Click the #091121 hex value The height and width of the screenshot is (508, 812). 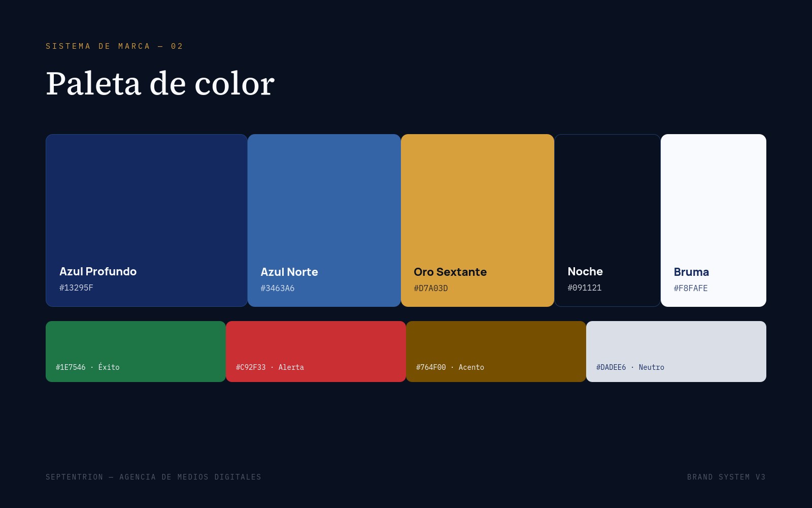(585, 288)
